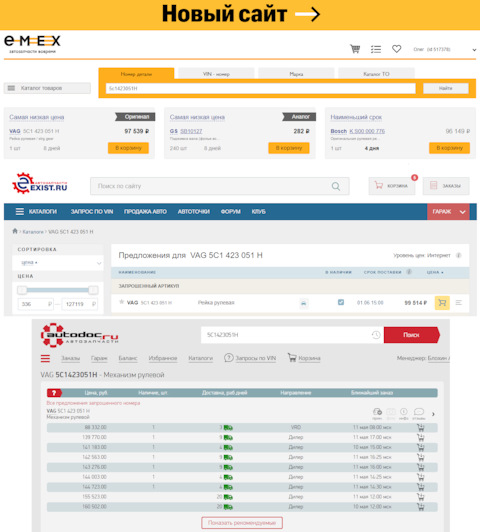
Task: Open the Exist.ru 'Каталоги' hamburger menu
Action: (36, 212)
